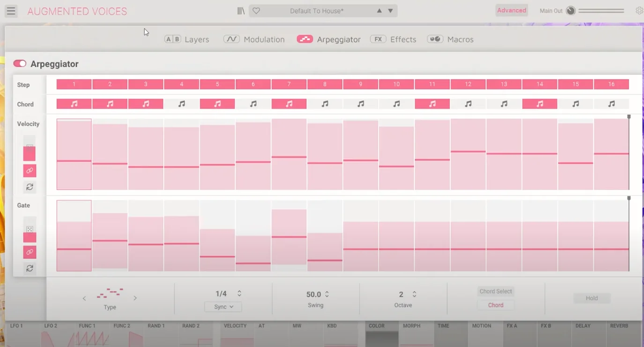The height and width of the screenshot is (347, 644).
Task: Select the REVERB modulation slot
Action: coord(622,334)
